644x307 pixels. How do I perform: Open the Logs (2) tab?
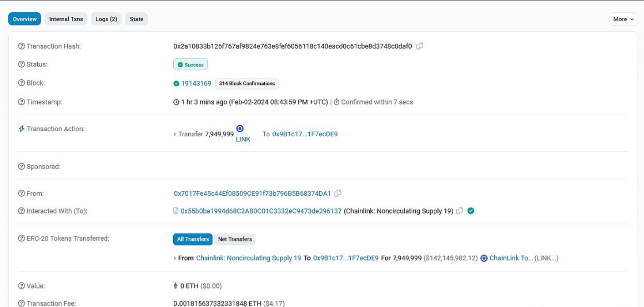pos(106,19)
